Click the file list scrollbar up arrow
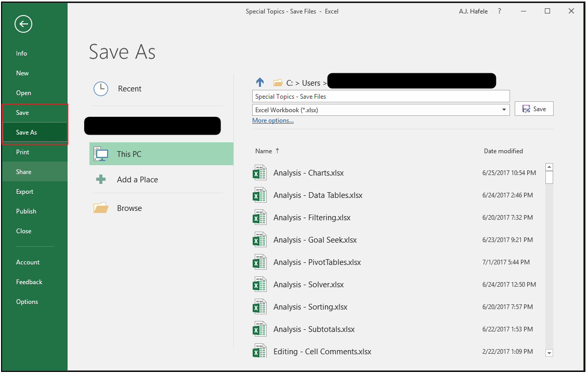Screen dimensions: 588x374 tap(550, 167)
